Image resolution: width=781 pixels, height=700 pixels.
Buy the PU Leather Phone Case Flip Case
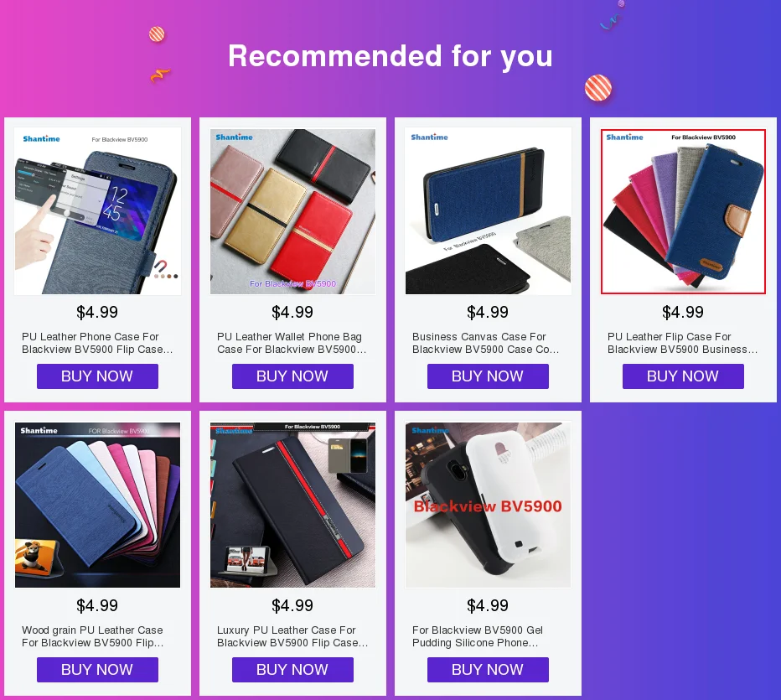tap(97, 376)
